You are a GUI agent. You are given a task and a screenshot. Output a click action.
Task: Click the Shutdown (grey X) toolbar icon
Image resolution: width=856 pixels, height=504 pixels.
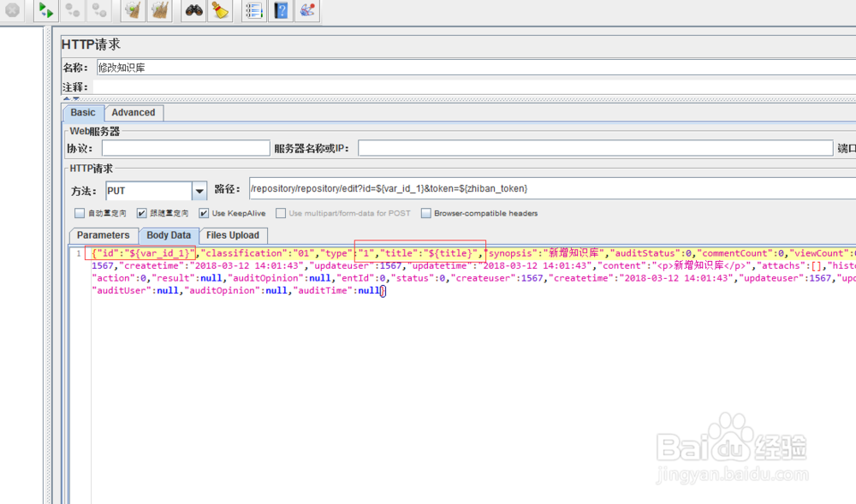click(12, 9)
